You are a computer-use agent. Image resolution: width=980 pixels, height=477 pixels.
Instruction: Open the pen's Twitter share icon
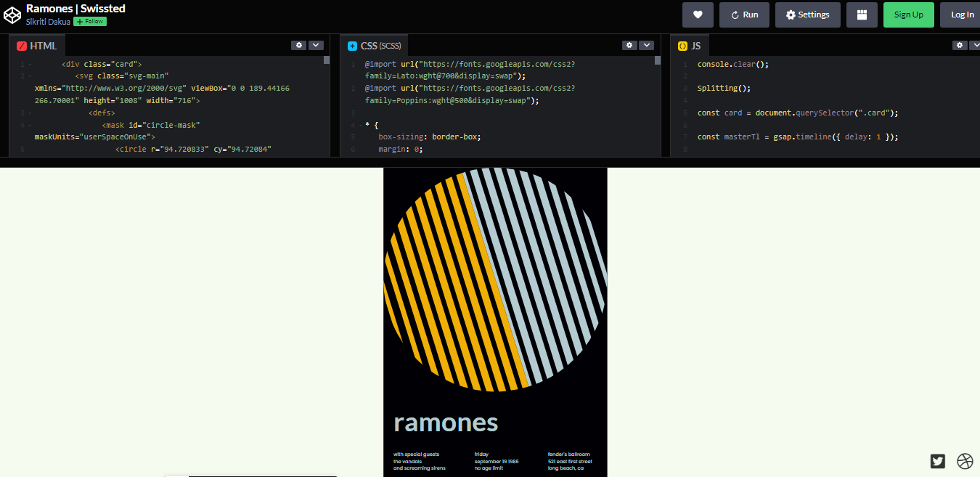pos(937,461)
